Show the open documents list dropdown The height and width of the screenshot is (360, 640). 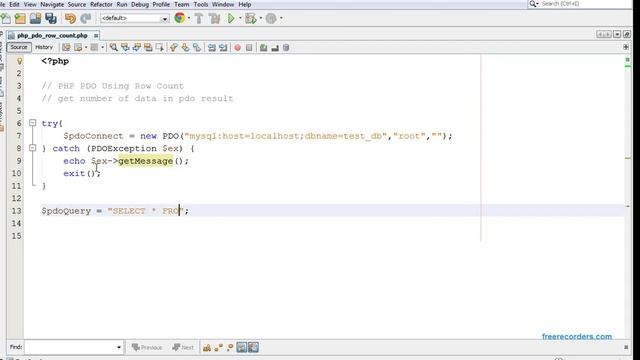[617, 34]
